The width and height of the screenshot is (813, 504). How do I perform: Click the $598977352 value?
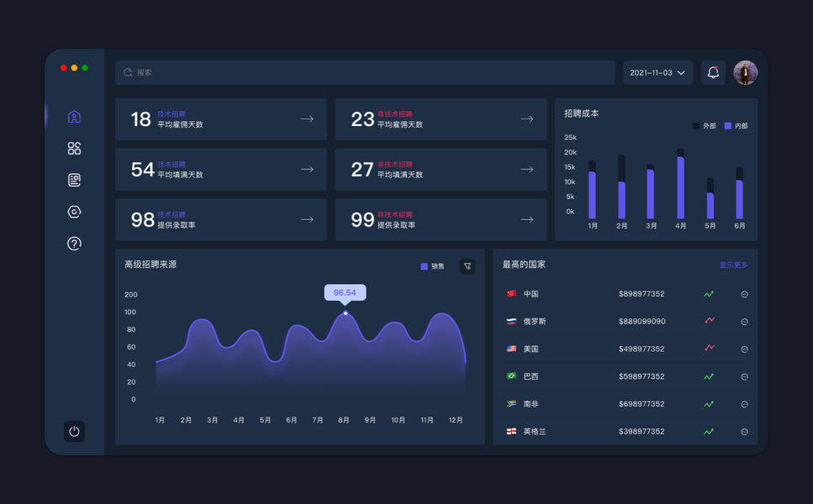[x=641, y=376]
